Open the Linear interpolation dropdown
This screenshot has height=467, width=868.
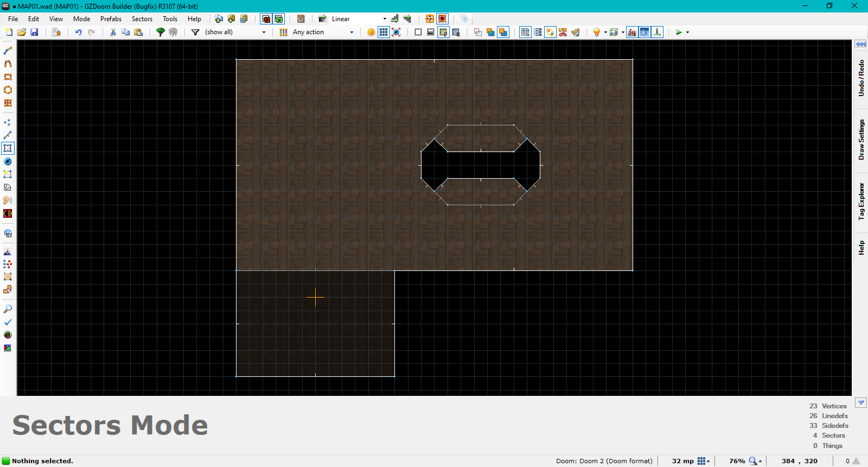tap(385, 19)
